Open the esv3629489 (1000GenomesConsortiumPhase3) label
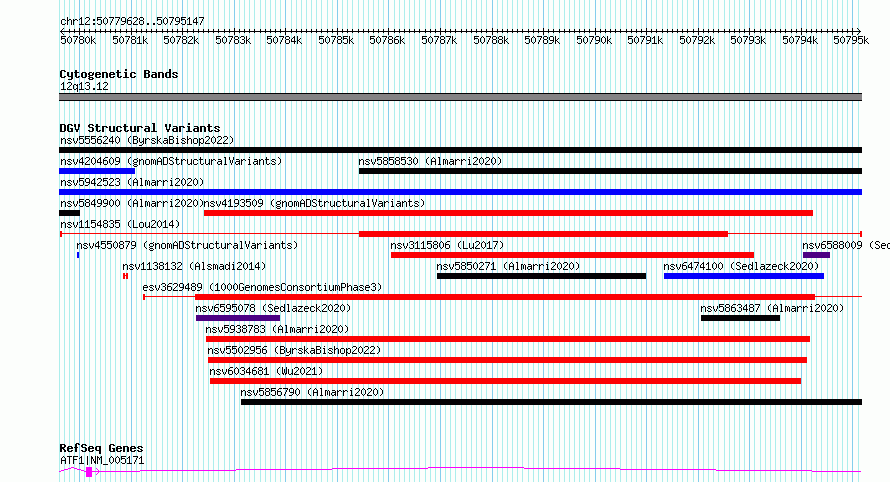 tap(262, 287)
